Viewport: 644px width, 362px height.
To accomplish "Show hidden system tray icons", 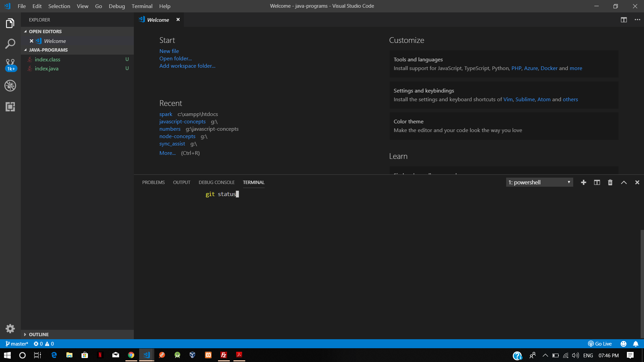I will (545, 355).
